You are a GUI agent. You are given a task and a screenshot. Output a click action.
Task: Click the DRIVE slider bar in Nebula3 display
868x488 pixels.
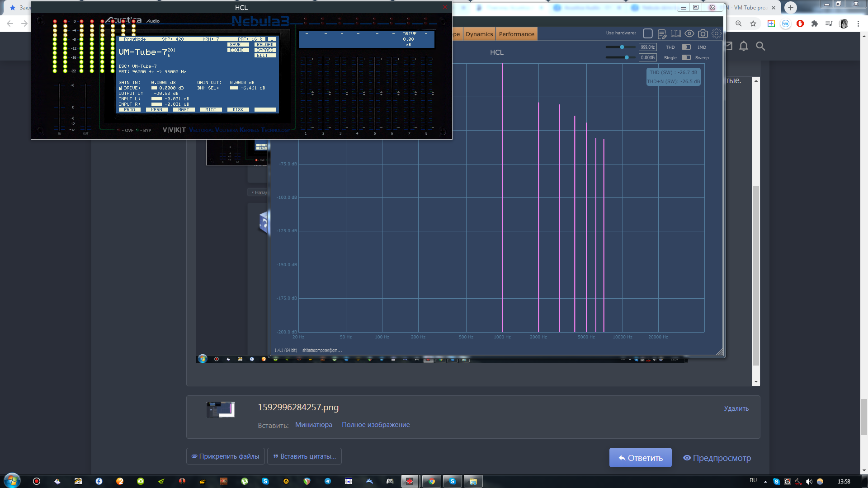[x=154, y=88]
